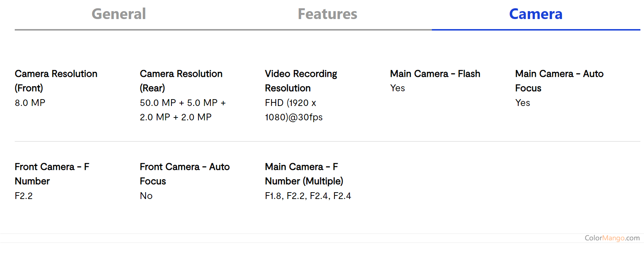This screenshot has height=259, width=644.
Task: Click the Camera Resolution (Rear) label
Action: pos(181,81)
